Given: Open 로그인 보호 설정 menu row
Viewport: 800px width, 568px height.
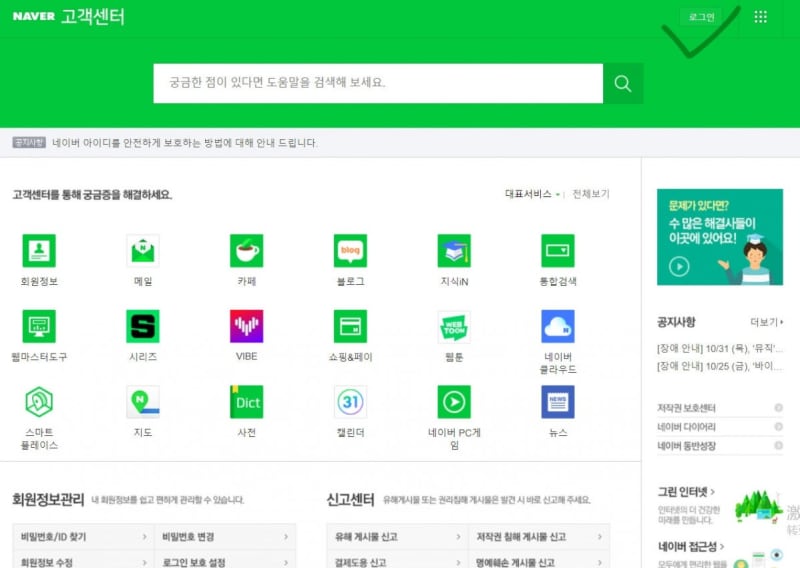Looking at the screenshot, I should coord(225,560).
